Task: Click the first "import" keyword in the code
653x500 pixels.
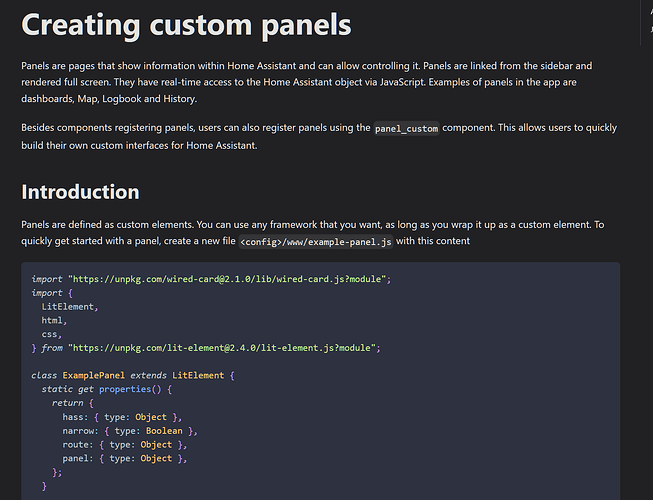Action: (x=46, y=278)
